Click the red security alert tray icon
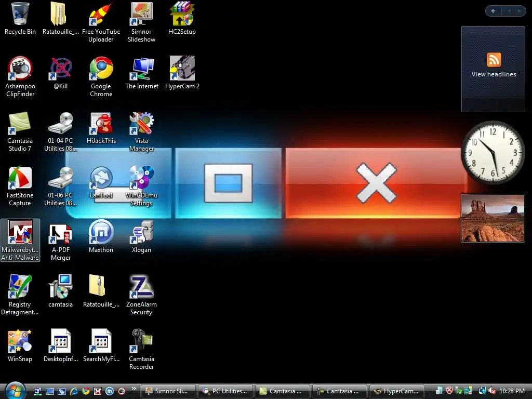Image resolution: width=532 pixels, height=399 pixels. (x=449, y=391)
